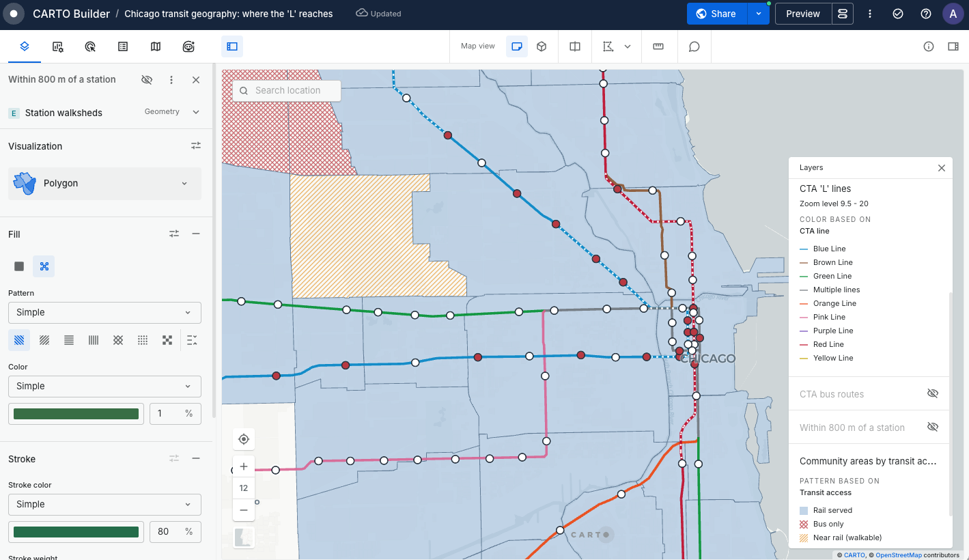Open the stroke color green swatch
Viewport: 969px width, 560px height.
coord(76,531)
